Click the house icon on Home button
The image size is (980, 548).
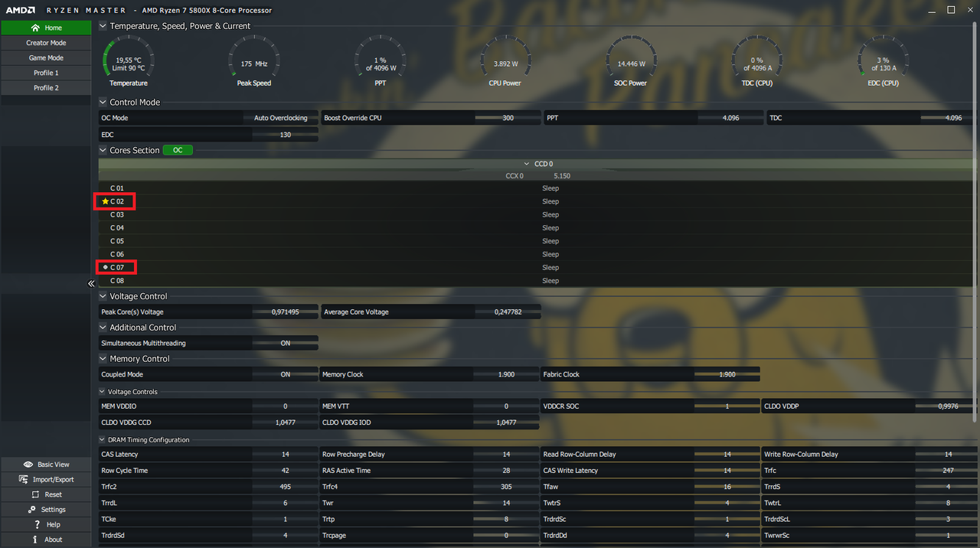(35, 28)
